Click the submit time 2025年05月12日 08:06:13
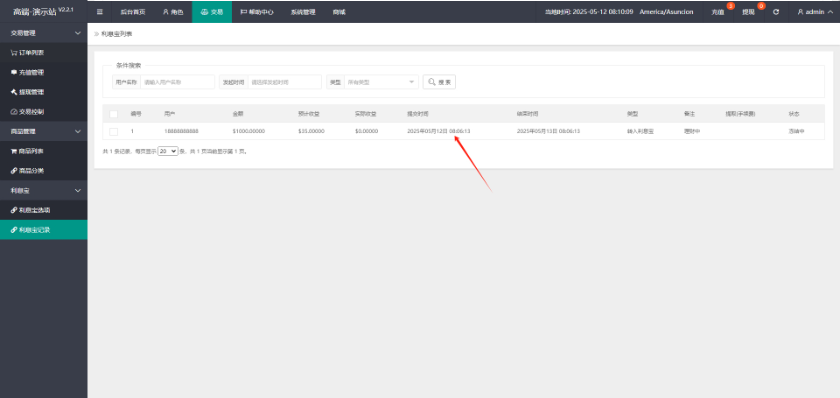 (x=439, y=131)
